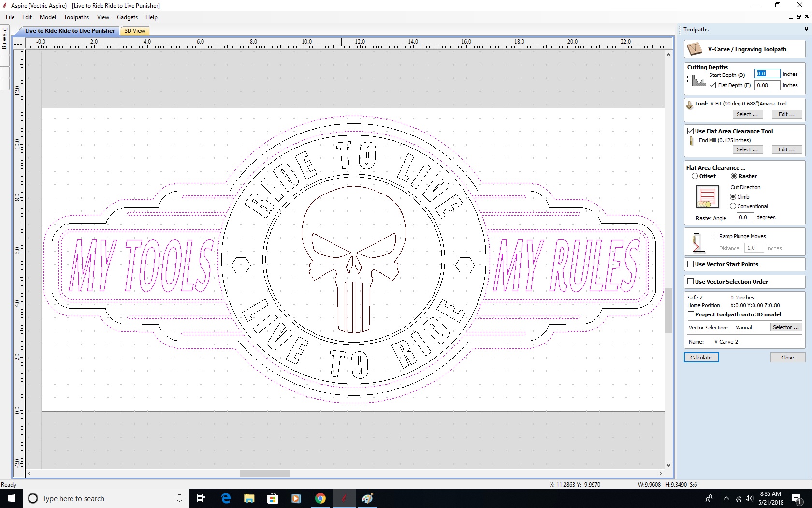Click the horizontal scrollbar thumb
The height and width of the screenshot is (508, 812).
click(x=264, y=474)
